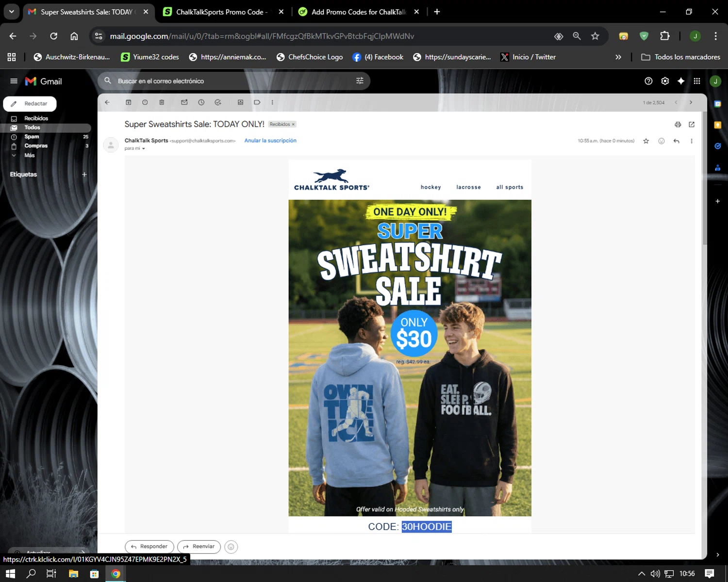
Task: Open the Labels icon in toolbar
Action: [257, 102]
